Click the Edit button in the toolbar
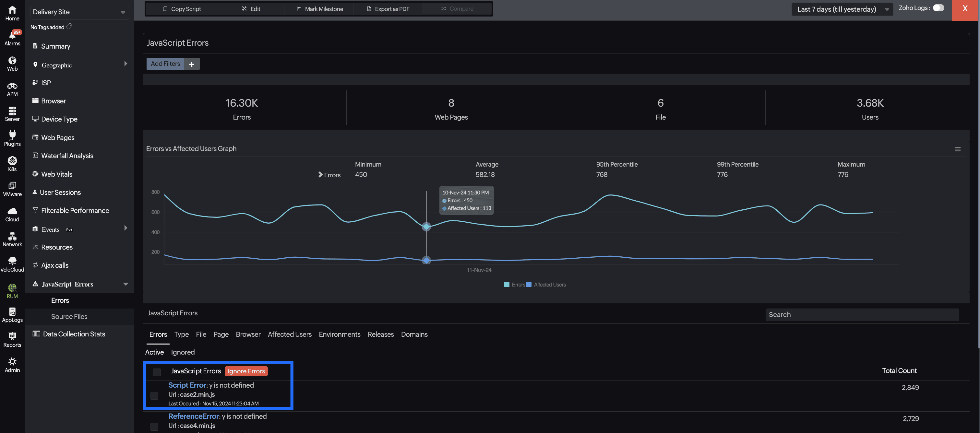The height and width of the screenshot is (433, 980). click(251, 9)
